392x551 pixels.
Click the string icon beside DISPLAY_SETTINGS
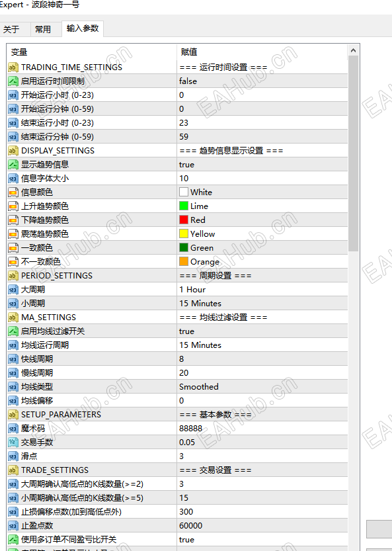pyautogui.click(x=13, y=150)
